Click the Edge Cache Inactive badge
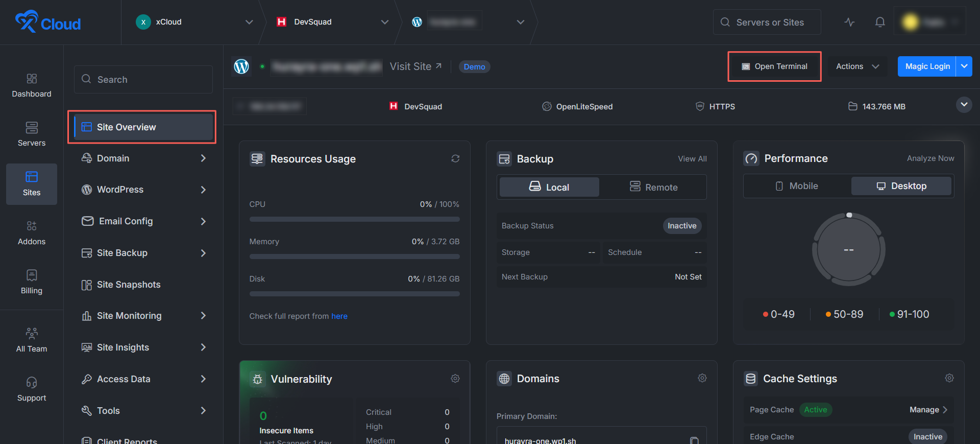Screen dimensions: 980x444 coord(928,437)
